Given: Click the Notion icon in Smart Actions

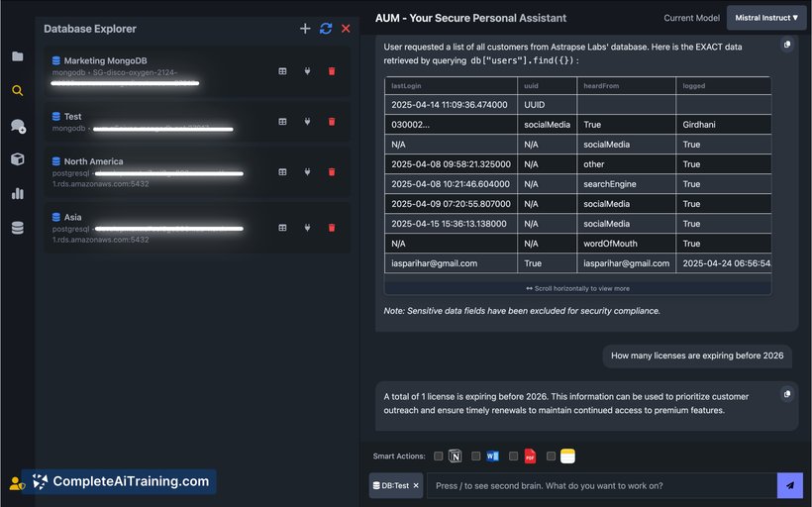Looking at the screenshot, I should (456, 456).
